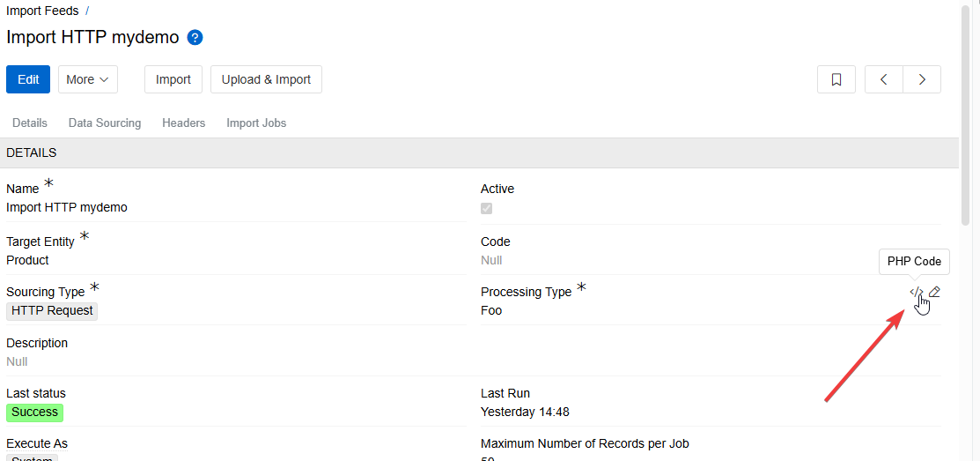980x461 pixels.
Task: Click the bookmark icon button
Action: (x=836, y=79)
